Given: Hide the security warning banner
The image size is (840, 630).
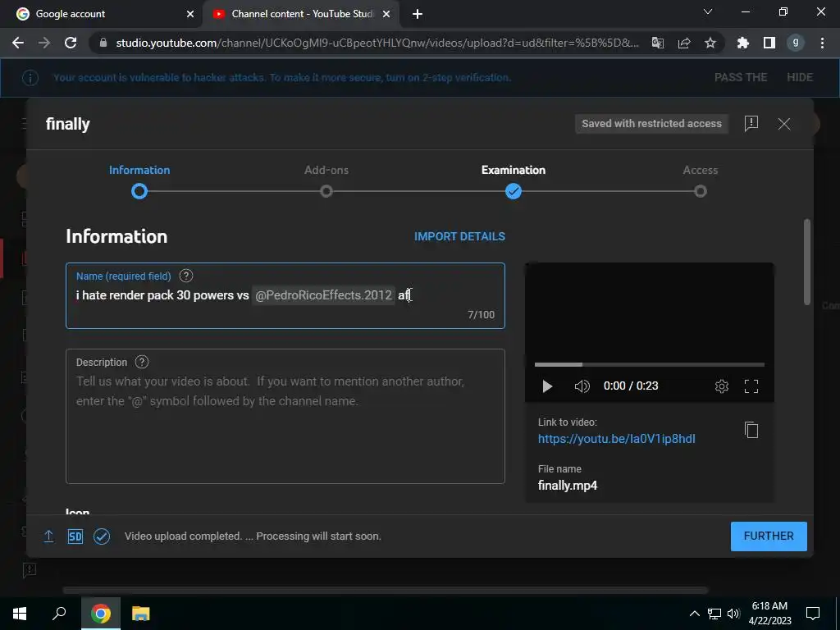Looking at the screenshot, I should click(x=800, y=77).
